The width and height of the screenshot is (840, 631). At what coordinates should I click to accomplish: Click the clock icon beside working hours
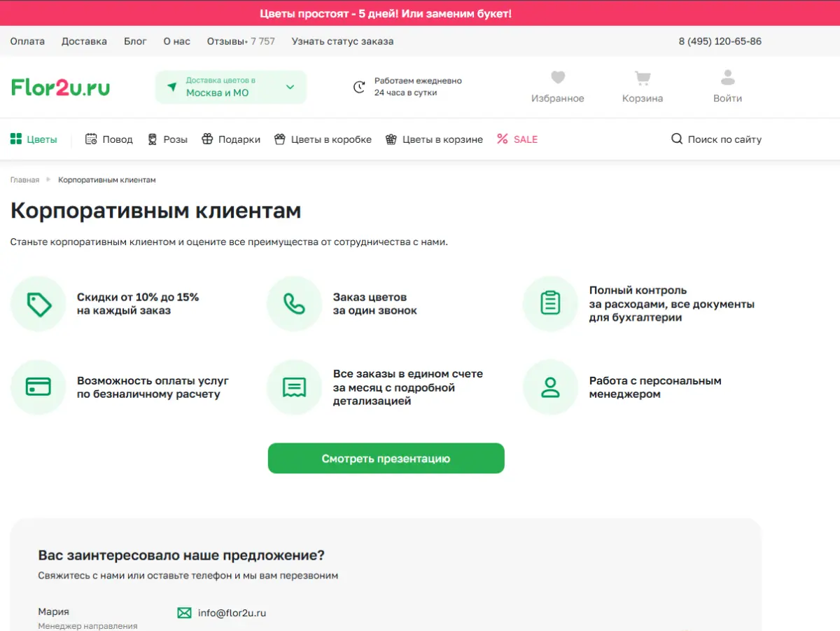359,87
